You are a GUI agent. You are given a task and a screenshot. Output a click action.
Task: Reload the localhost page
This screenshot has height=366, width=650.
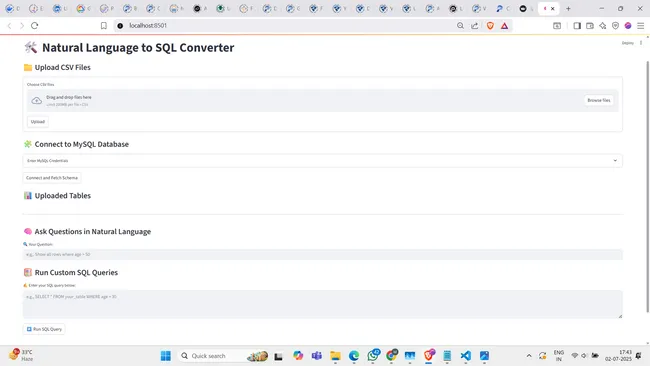coord(35,26)
